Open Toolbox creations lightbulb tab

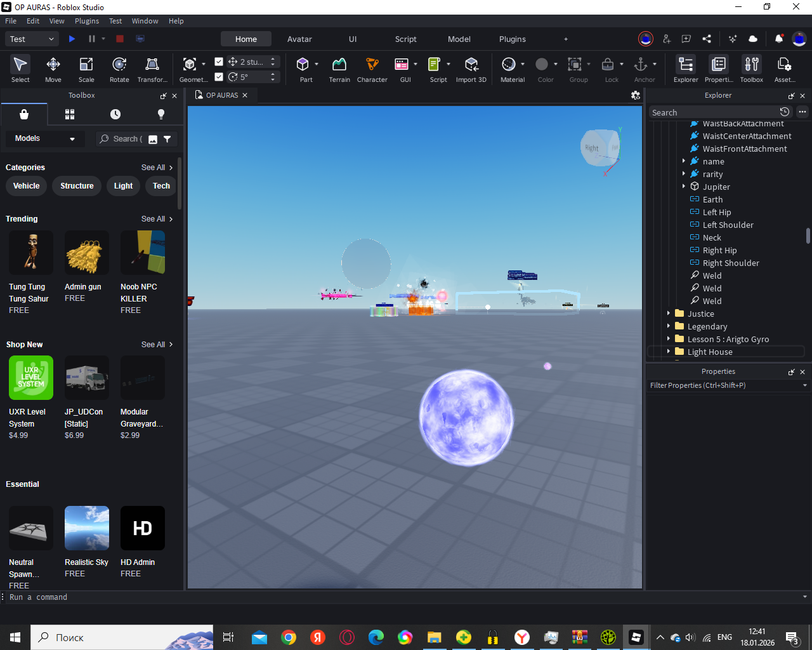tap(161, 114)
